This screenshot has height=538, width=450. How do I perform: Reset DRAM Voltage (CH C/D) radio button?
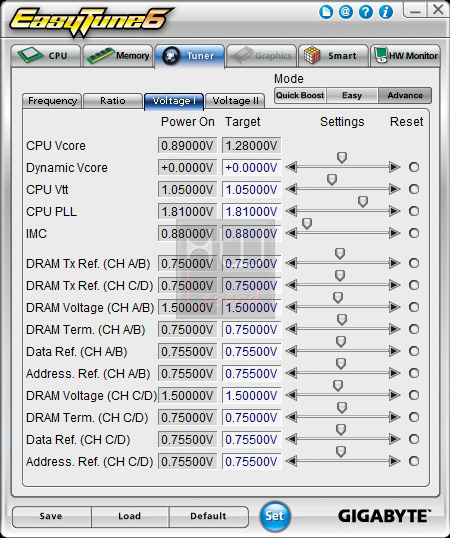(414, 395)
